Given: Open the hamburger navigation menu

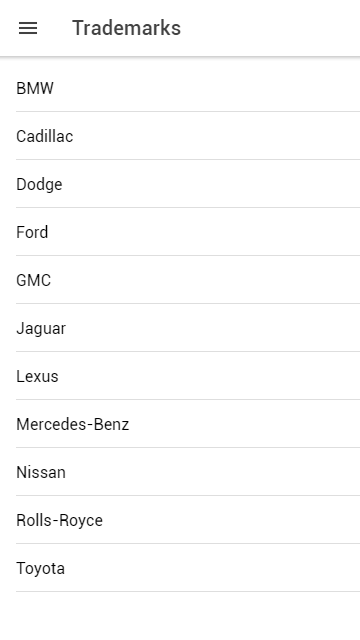Looking at the screenshot, I should [x=28, y=28].
